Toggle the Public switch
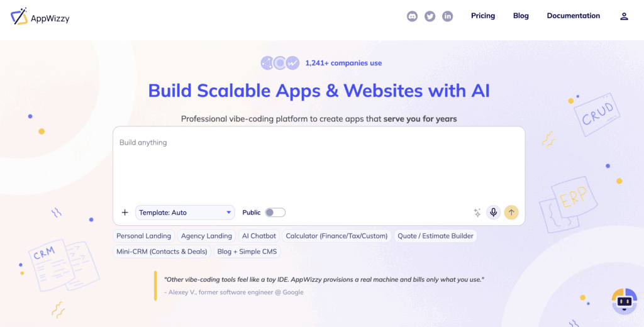The image size is (644, 327). coord(275,213)
